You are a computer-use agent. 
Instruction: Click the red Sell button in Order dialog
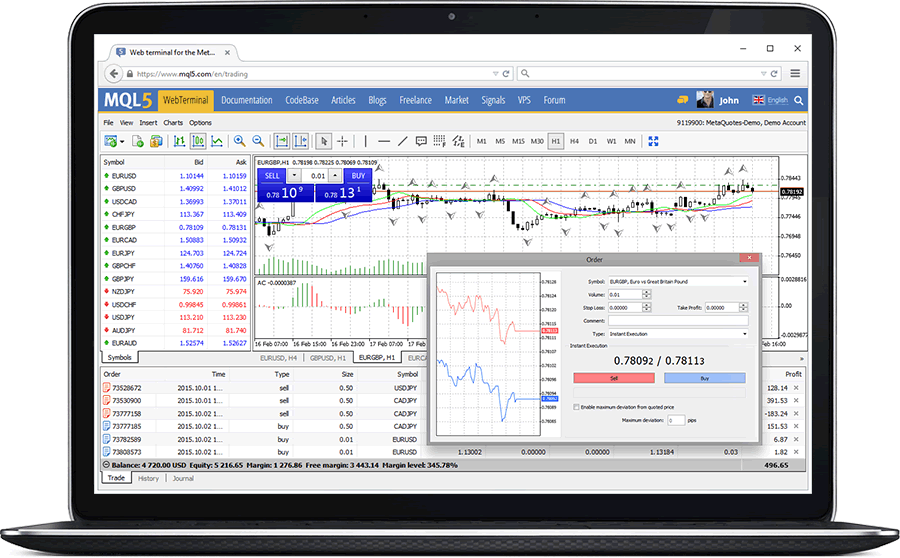(614, 378)
